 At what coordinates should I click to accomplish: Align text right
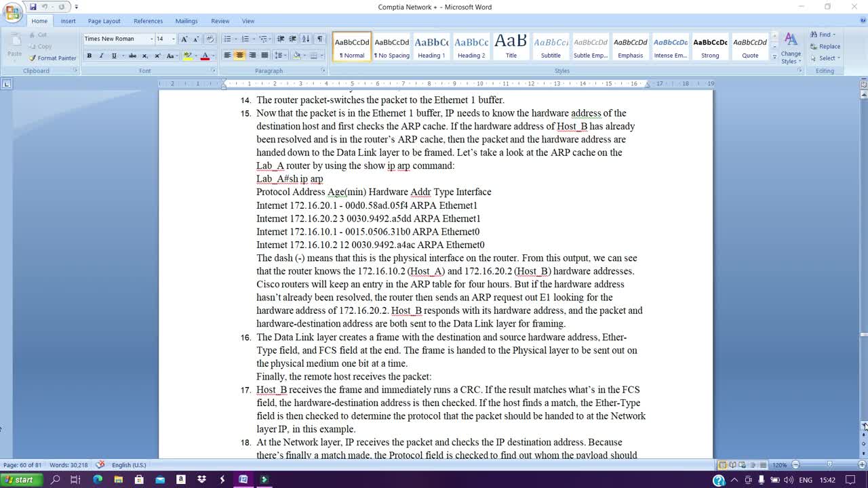(252, 56)
